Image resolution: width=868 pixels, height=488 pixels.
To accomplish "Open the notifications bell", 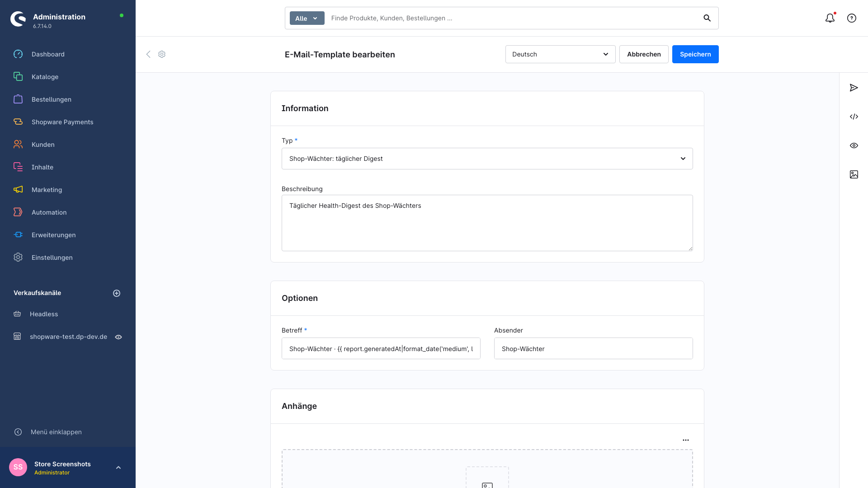I will point(830,18).
